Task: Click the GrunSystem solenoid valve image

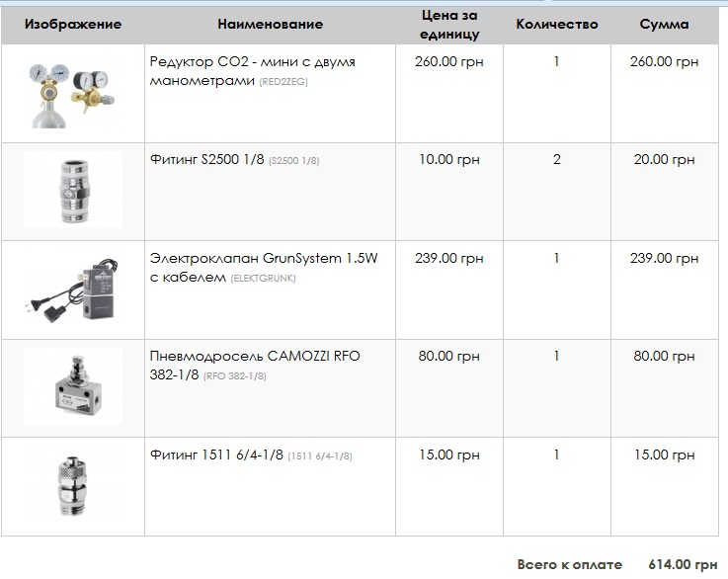Action: click(x=72, y=289)
